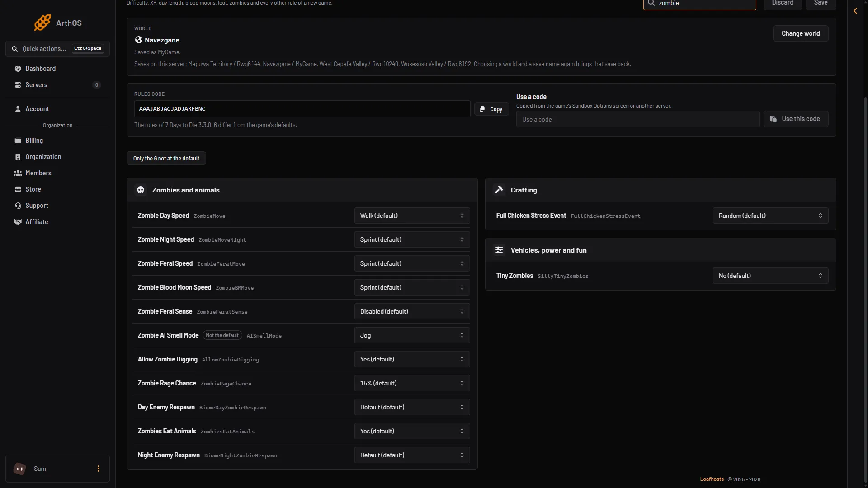The height and width of the screenshot is (488, 868).
Task: Click the skull icon in Zombies and animals
Action: coord(141,190)
